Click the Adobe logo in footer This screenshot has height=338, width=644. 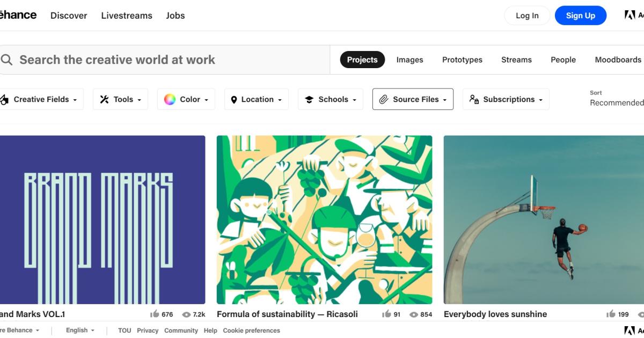pos(630,330)
